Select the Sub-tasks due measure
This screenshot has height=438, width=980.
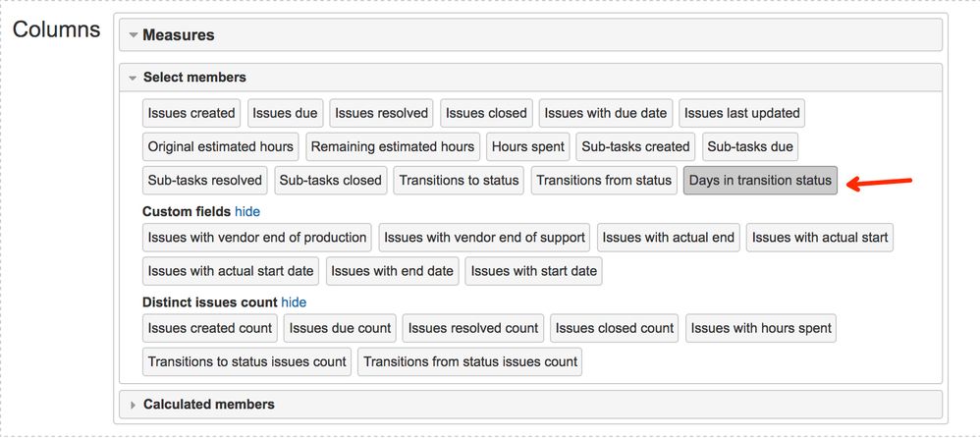tap(750, 147)
